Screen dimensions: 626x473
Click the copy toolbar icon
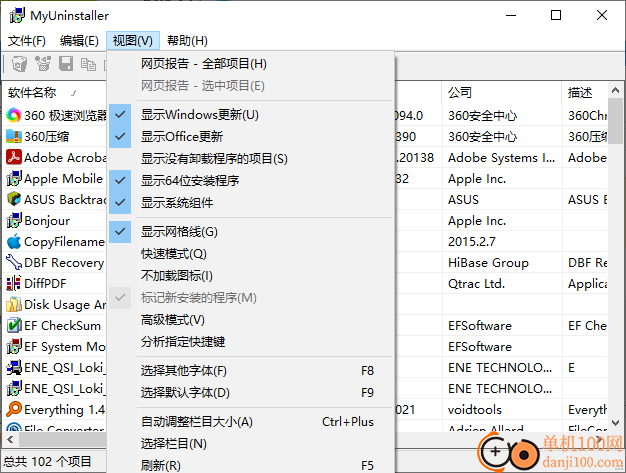tap(88, 64)
